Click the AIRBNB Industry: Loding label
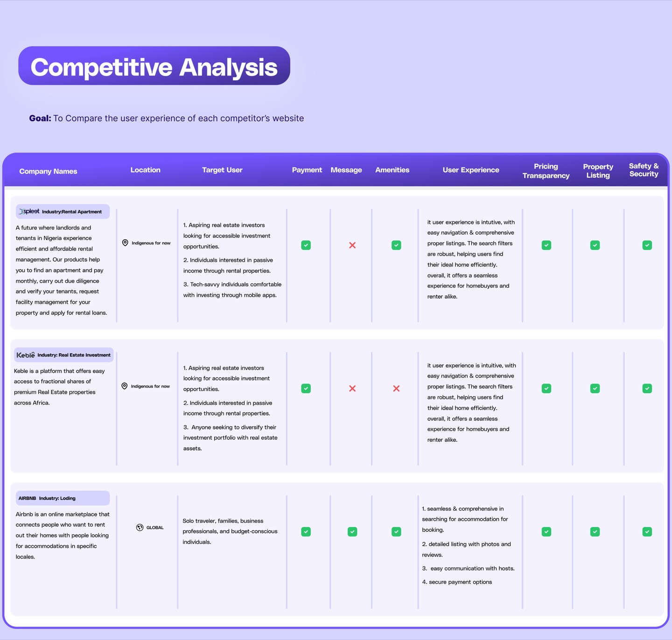The height and width of the screenshot is (640, 672). (x=47, y=498)
